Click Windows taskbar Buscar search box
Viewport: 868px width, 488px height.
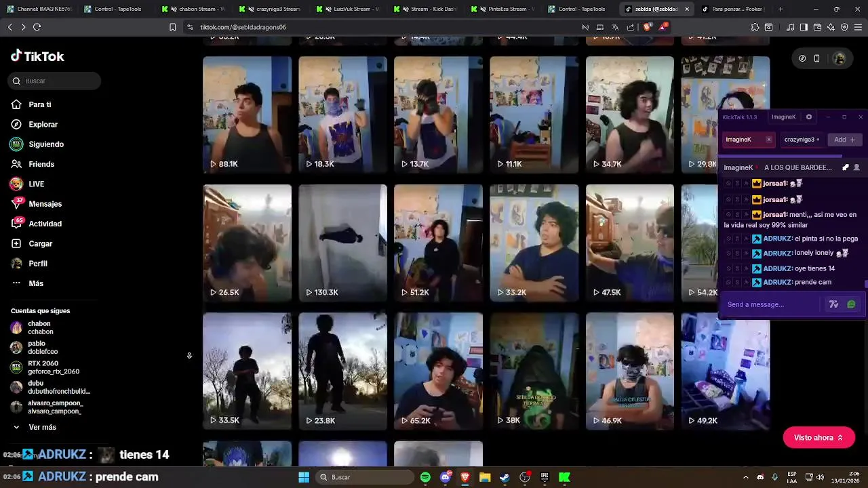point(366,477)
